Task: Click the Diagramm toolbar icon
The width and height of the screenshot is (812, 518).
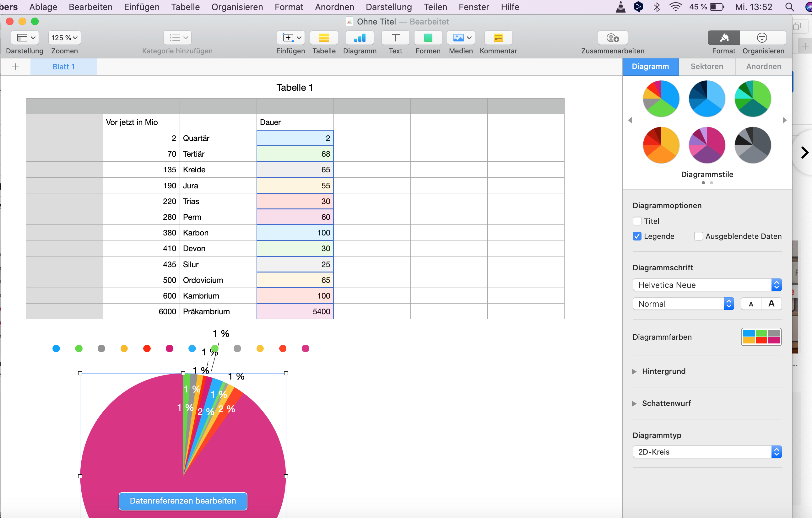Action: point(360,38)
